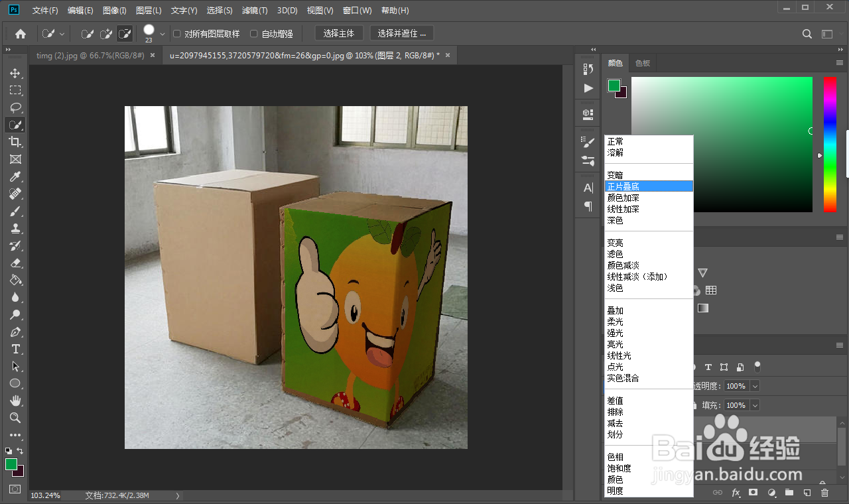The height and width of the screenshot is (504, 849).
Task: Select the Eraser tool
Action: [15, 263]
